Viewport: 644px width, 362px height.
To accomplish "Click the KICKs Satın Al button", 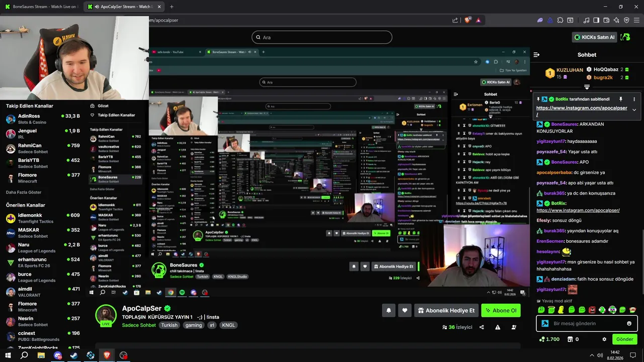I will point(594,37).
